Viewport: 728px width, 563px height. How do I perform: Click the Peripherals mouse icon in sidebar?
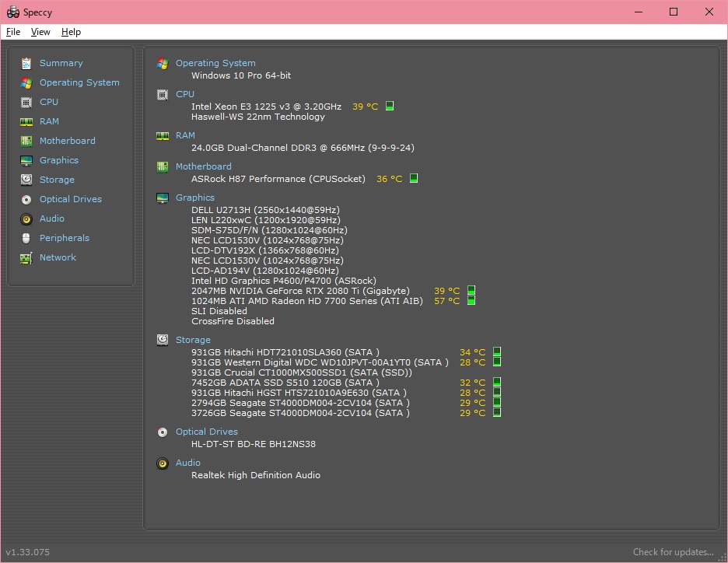click(26, 239)
